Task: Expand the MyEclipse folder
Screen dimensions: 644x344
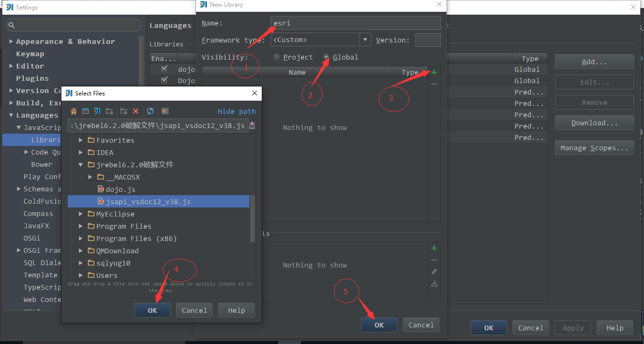Action: [81, 214]
